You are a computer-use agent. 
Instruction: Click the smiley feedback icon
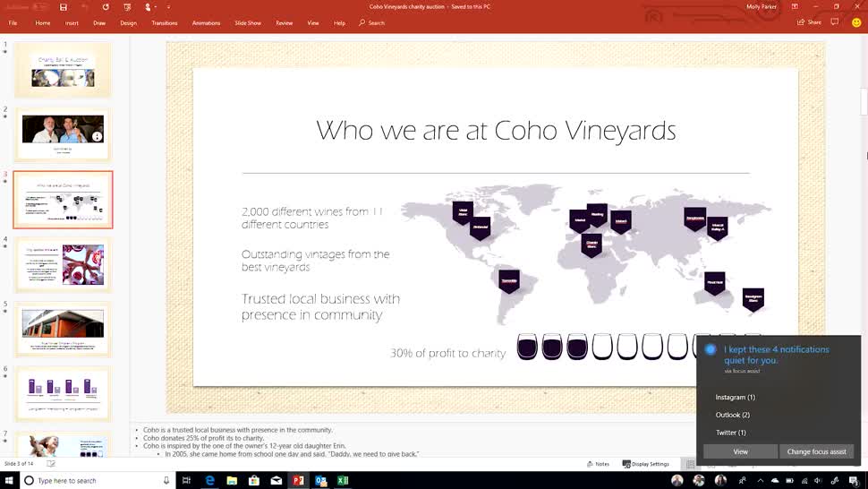coord(856,22)
